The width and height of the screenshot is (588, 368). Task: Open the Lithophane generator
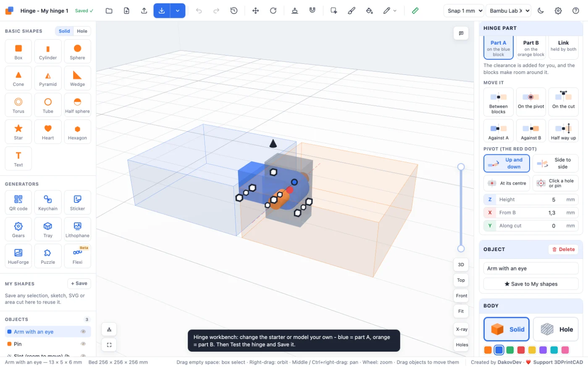(77, 229)
